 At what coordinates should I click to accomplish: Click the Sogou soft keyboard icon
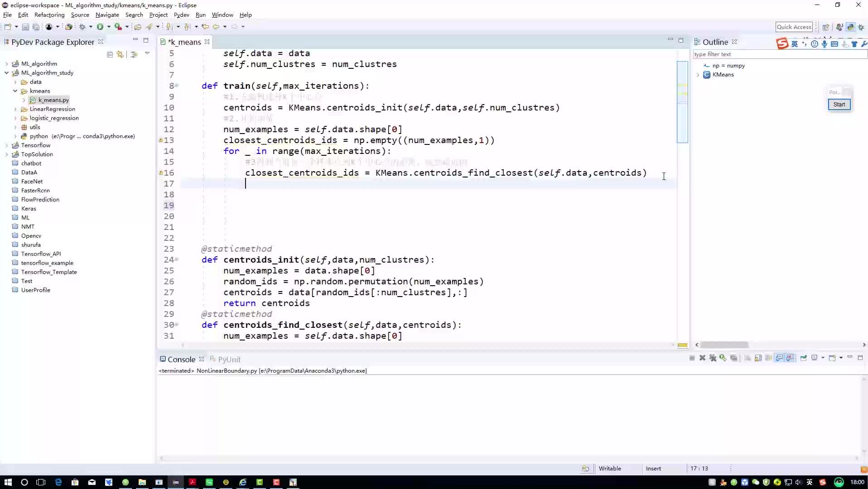(x=834, y=44)
